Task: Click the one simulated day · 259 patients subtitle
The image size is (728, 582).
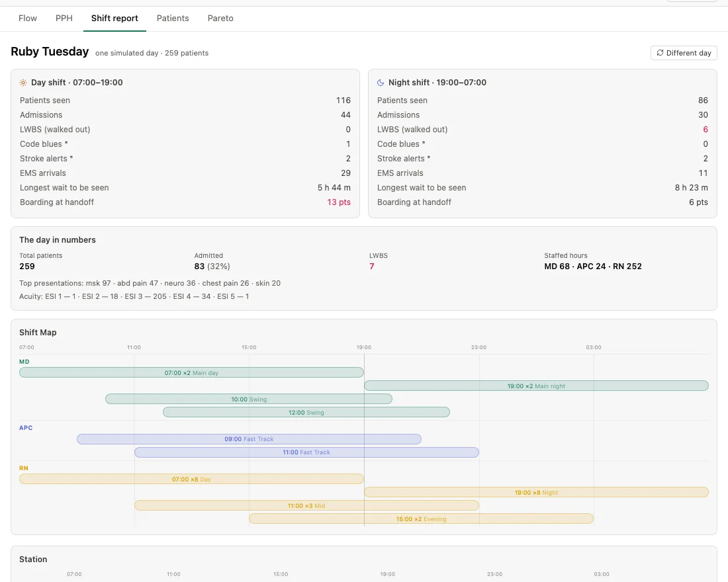Action: click(152, 53)
